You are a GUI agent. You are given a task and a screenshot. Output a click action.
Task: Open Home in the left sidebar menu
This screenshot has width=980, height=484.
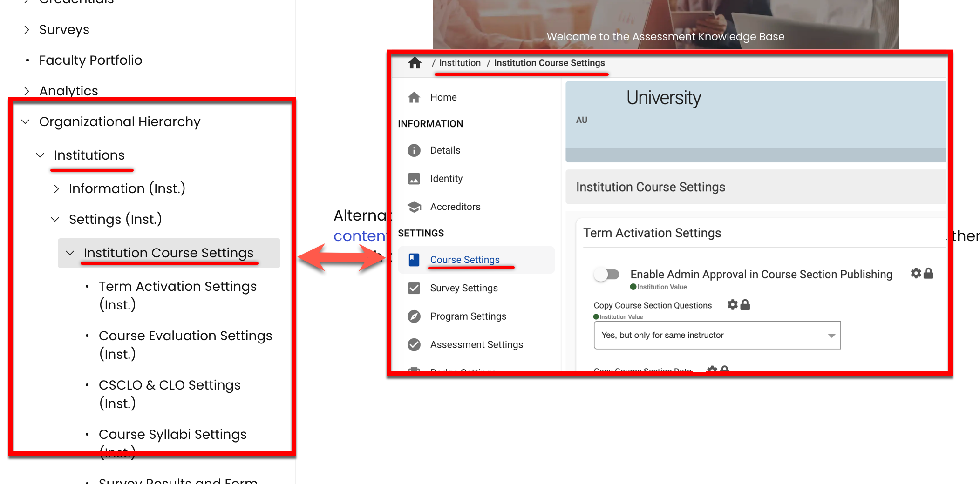pos(443,97)
